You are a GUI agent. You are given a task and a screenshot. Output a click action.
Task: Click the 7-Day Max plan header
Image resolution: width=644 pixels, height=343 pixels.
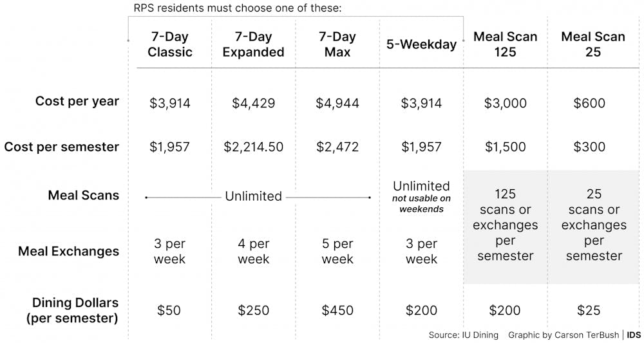pos(337,44)
